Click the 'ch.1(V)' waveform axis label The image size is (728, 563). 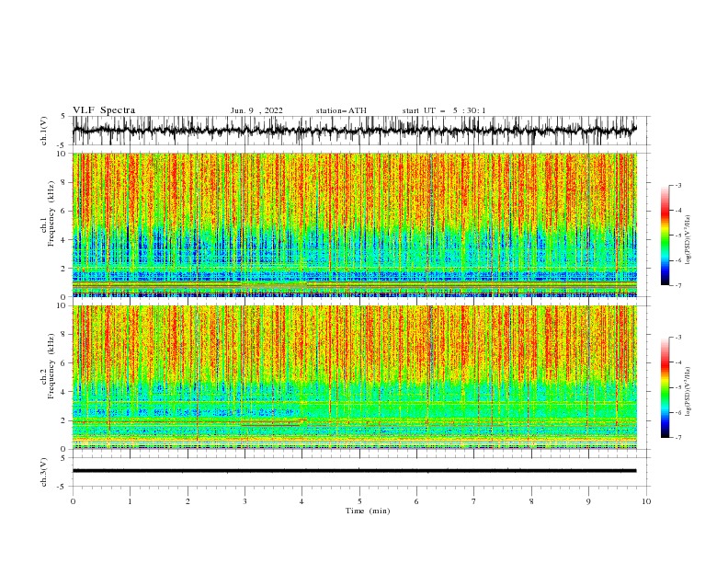[44, 131]
